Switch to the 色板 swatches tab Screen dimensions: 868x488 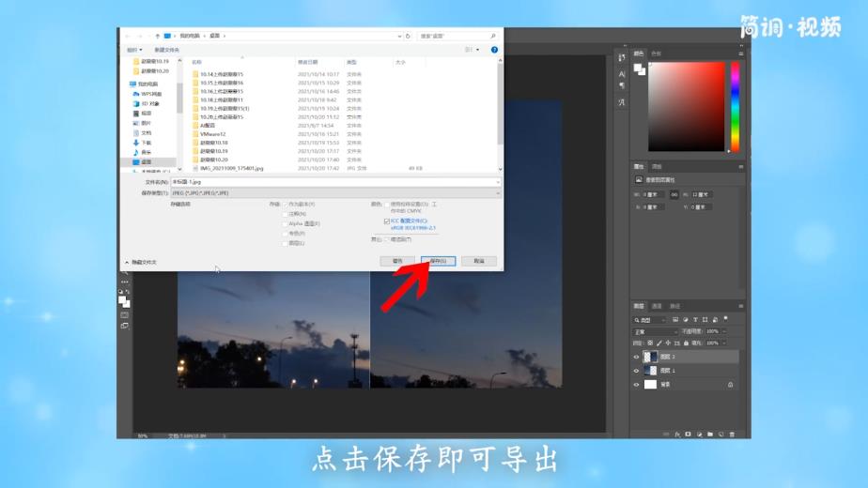pyautogui.click(x=657, y=53)
